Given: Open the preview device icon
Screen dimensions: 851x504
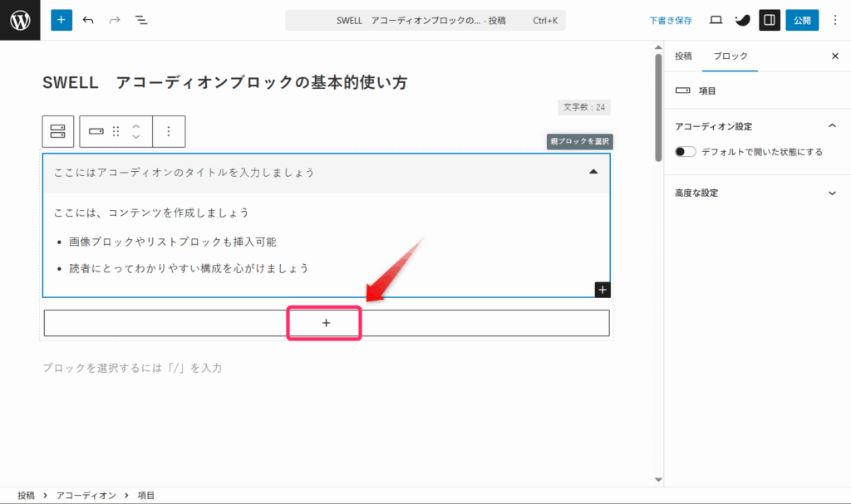Looking at the screenshot, I should coord(716,20).
